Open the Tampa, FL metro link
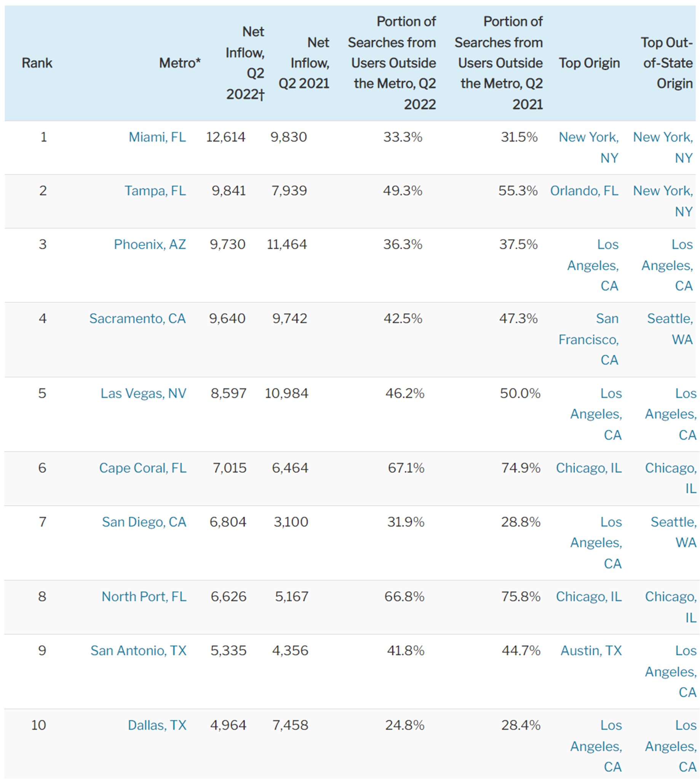 155,191
